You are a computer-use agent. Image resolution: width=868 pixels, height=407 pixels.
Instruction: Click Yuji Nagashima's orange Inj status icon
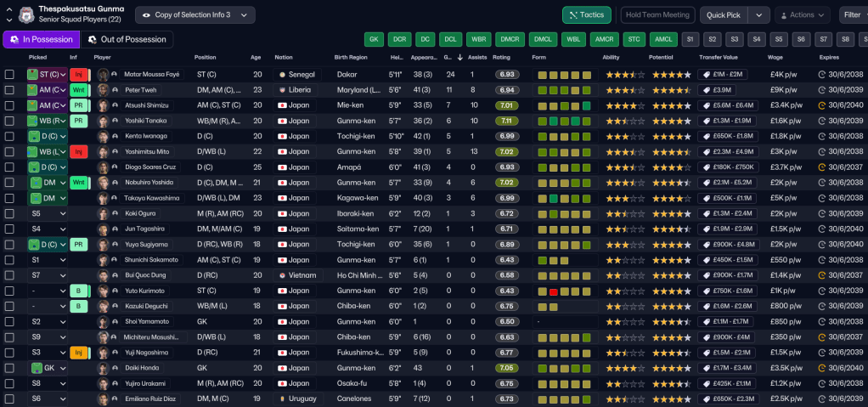(x=78, y=352)
